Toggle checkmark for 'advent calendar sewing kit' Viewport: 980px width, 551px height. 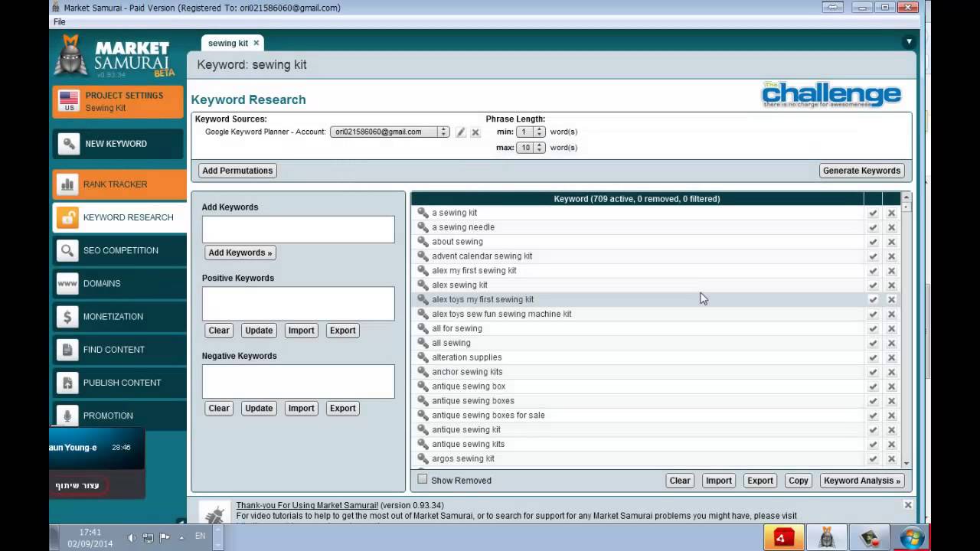point(873,256)
